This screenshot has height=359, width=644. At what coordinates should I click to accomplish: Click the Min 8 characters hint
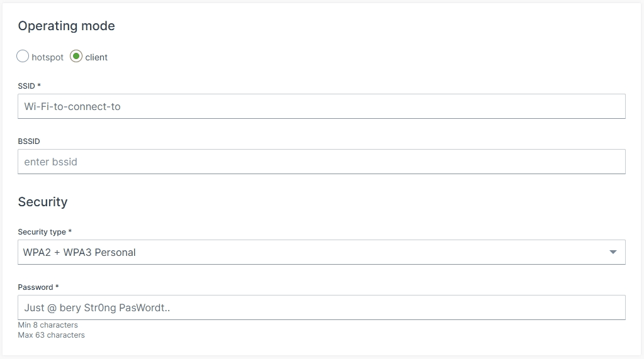tap(48, 325)
